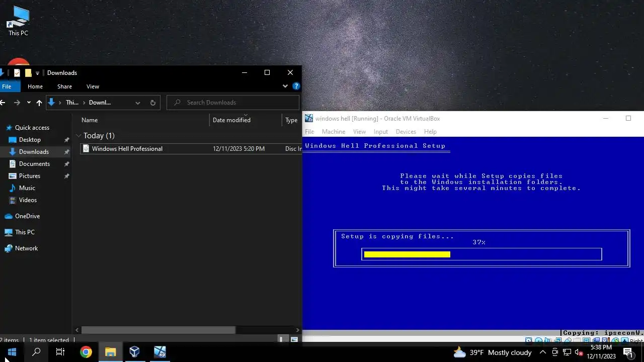Go back using Explorer's back arrow
The image size is (644, 362).
(3, 103)
